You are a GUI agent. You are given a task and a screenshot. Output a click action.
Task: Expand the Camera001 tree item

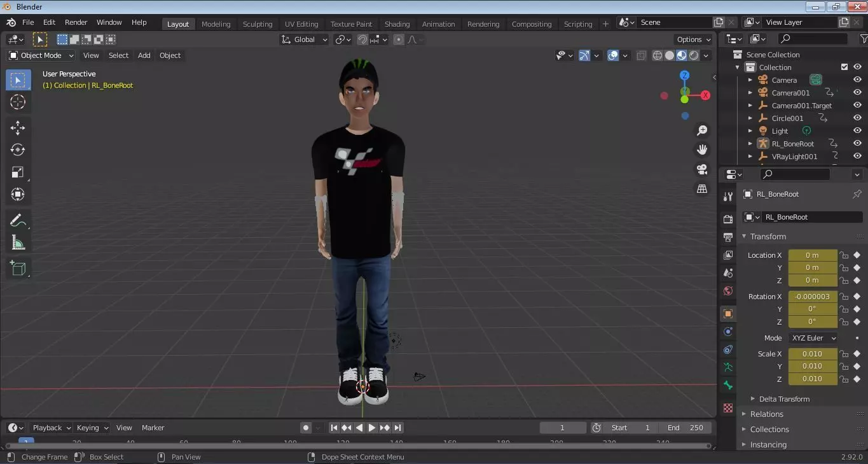pyautogui.click(x=750, y=93)
